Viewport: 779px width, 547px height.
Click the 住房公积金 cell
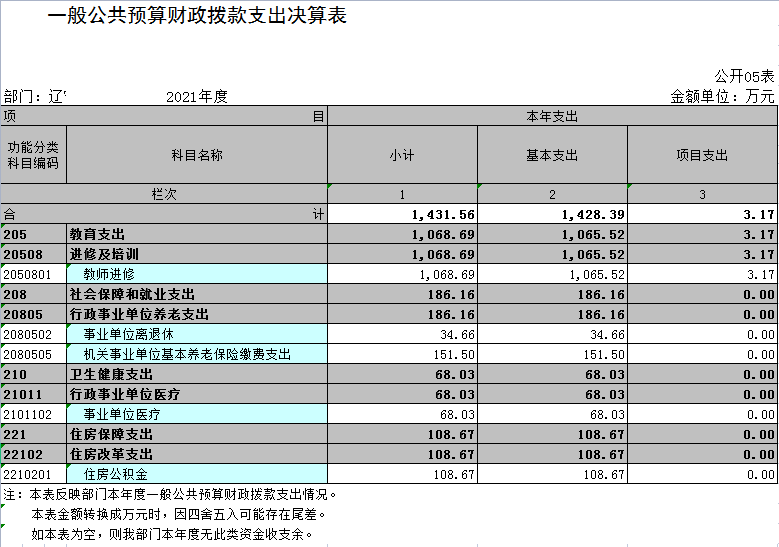[197, 474]
